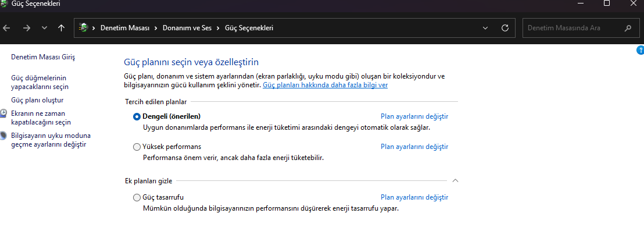Screen dimensions: 644x238
Task: Change plan settings for Yüksek performans
Action: coord(414,147)
